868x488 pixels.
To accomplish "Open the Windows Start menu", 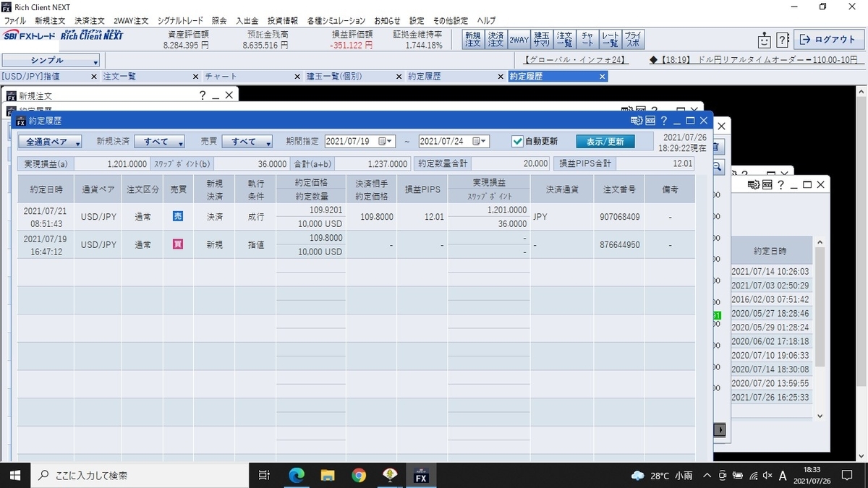I will tap(14, 475).
